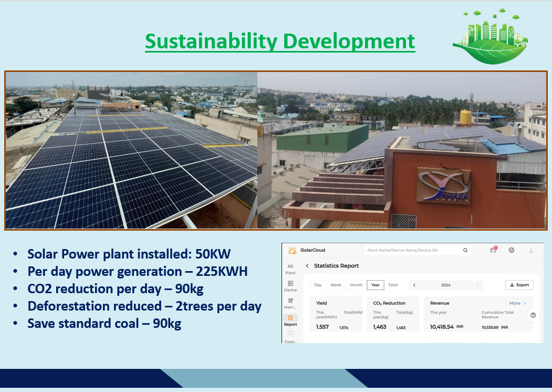
Task: Switch to the Total tab
Action: [x=393, y=285]
